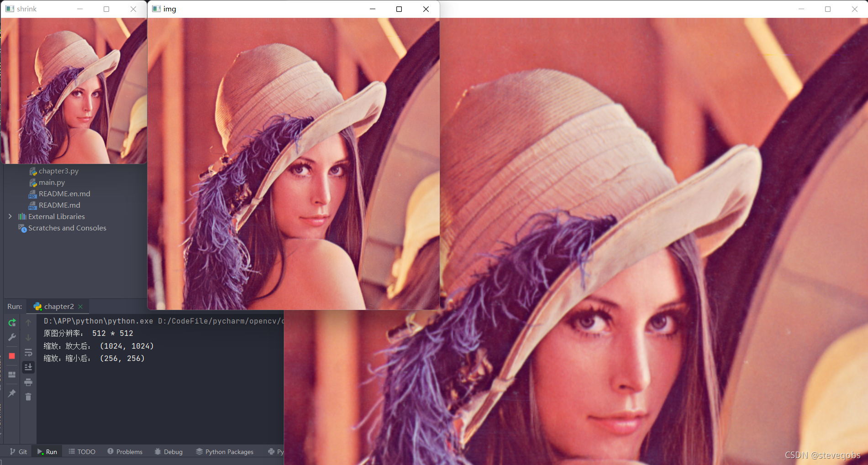Open the Problems tool window

click(x=125, y=452)
